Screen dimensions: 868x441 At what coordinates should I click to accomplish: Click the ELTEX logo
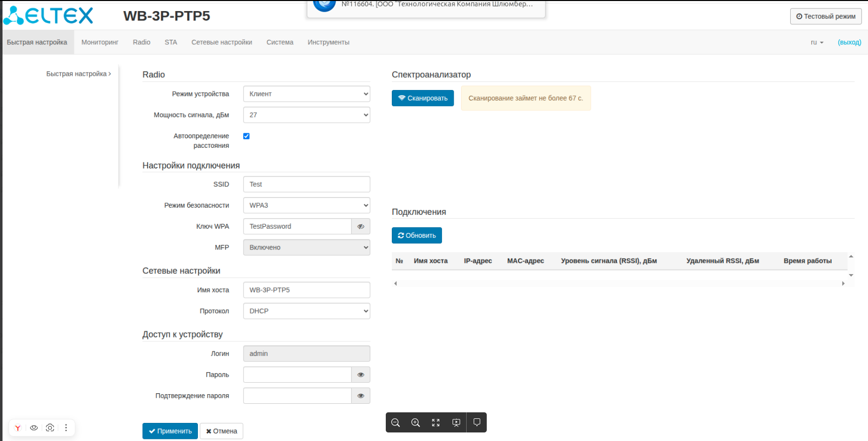[48, 16]
